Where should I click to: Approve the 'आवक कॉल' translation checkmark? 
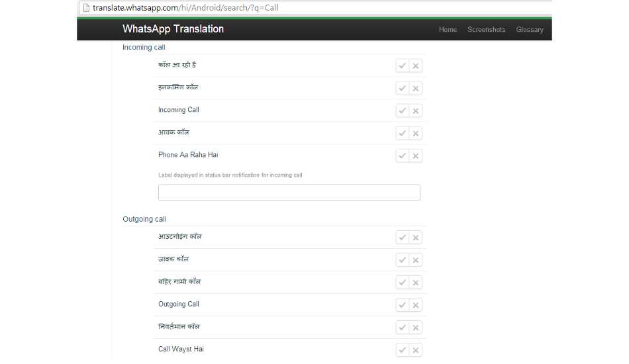(x=403, y=133)
